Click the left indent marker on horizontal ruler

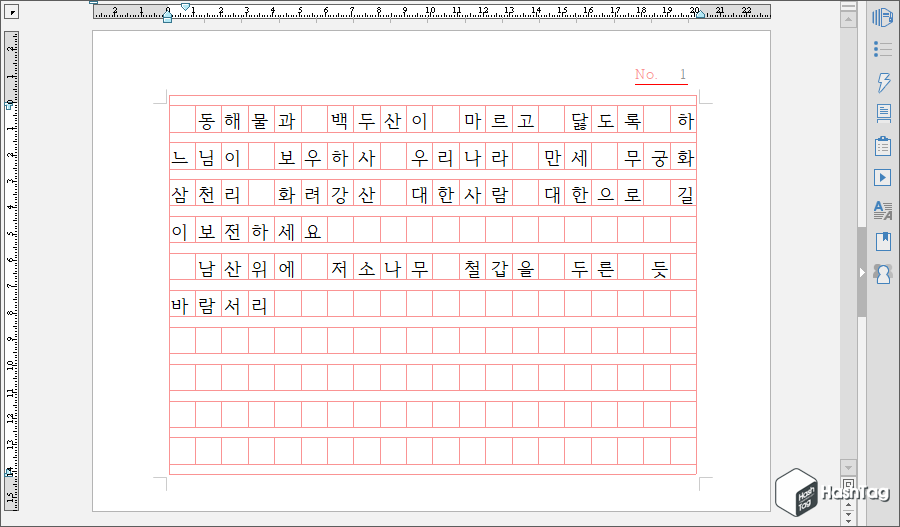pyautogui.click(x=167, y=17)
